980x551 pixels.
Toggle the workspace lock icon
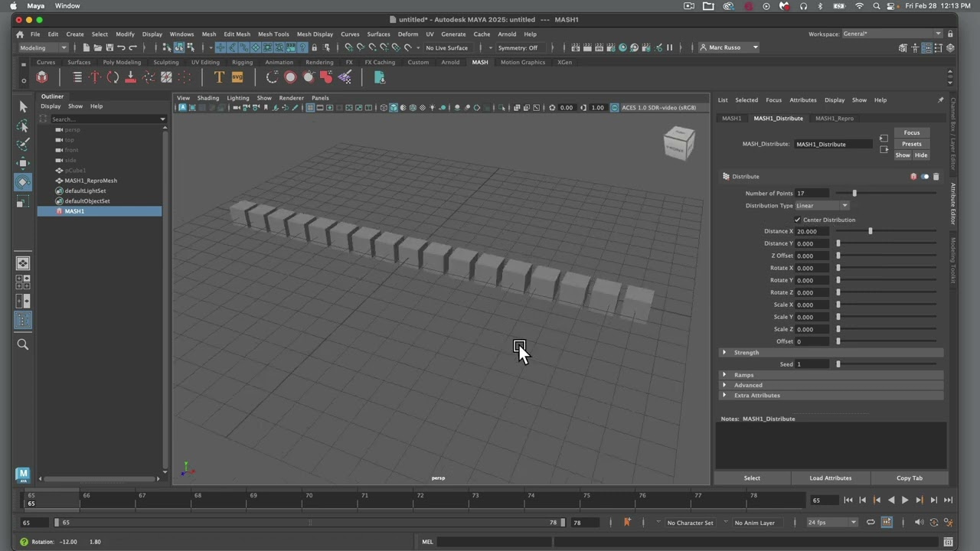[x=951, y=34]
